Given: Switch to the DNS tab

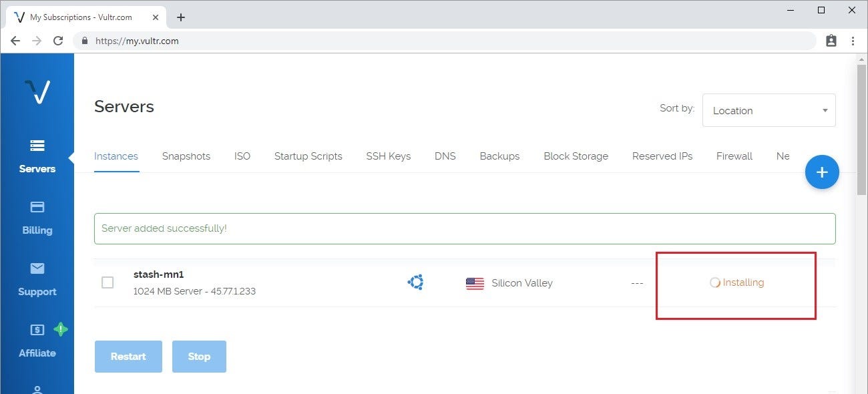Looking at the screenshot, I should click(445, 156).
